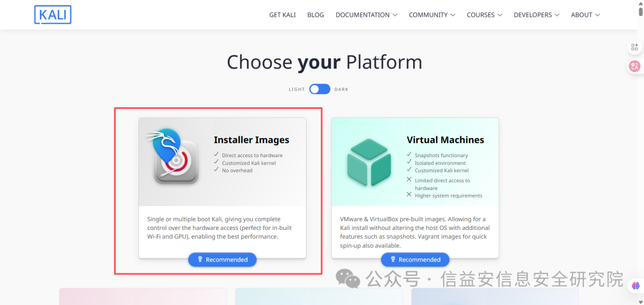Screen dimensions: 644x305
Task: Click 'Direct access to hardware' text
Action: coord(252,155)
